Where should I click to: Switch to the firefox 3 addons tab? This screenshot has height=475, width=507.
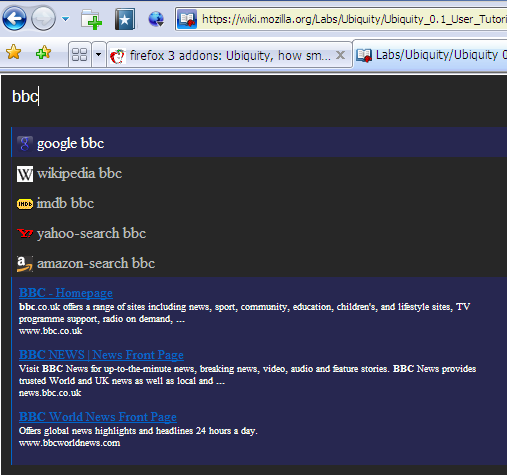click(229, 55)
